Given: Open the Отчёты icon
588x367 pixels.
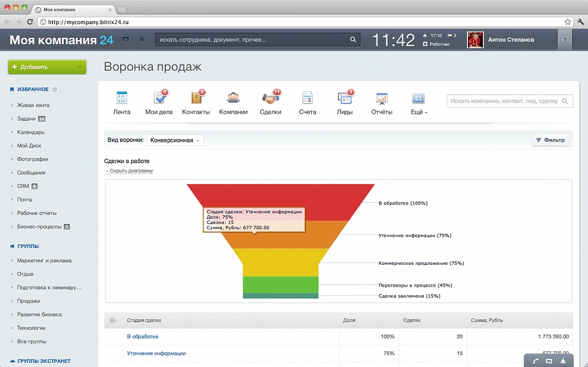Looking at the screenshot, I should pyautogui.click(x=381, y=98).
